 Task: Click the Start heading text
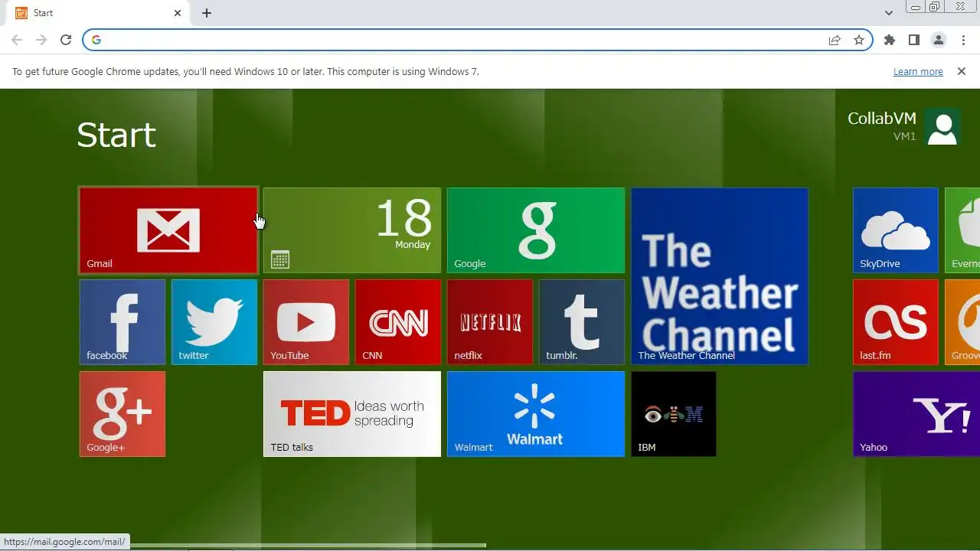click(x=116, y=135)
